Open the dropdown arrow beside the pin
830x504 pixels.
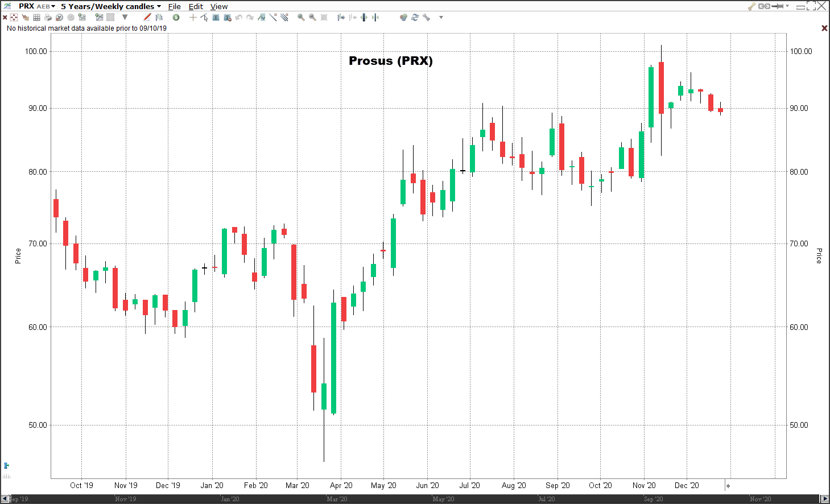click(787, 6)
